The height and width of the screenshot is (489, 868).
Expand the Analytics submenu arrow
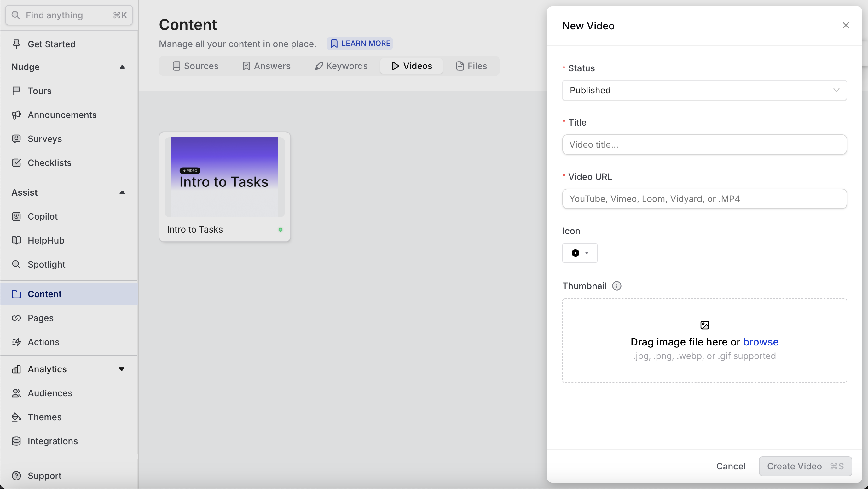point(122,369)
